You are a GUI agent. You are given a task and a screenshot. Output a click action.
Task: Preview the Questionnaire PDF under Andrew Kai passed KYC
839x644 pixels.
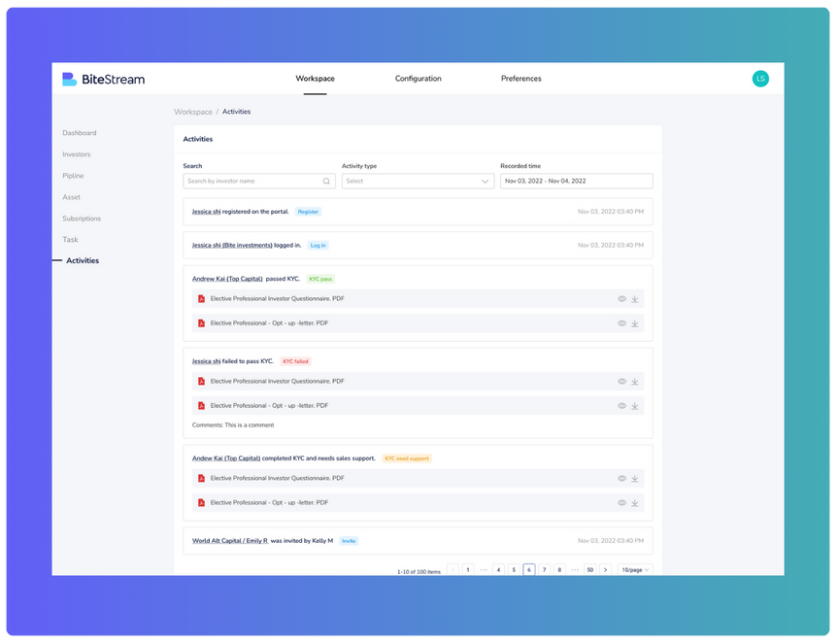pyautogui.click(x=621, y=299)
